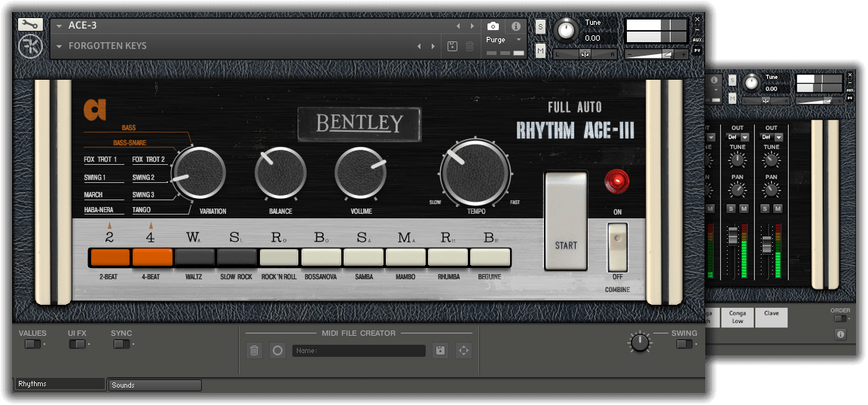This screenshot has height=405, width=868.
Task: Mute the instrument with the header M button
Action: click(540, 51)
